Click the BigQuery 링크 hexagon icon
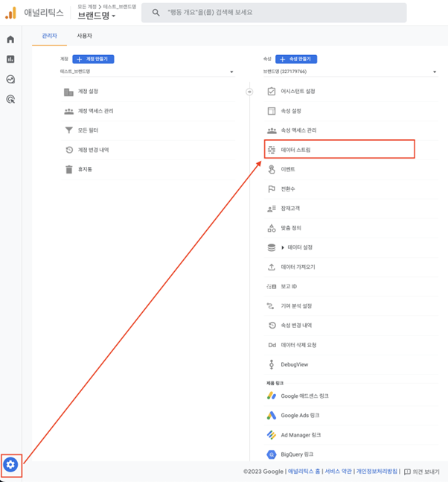Screen dimensions: 448x482 [x=272, y=454]
